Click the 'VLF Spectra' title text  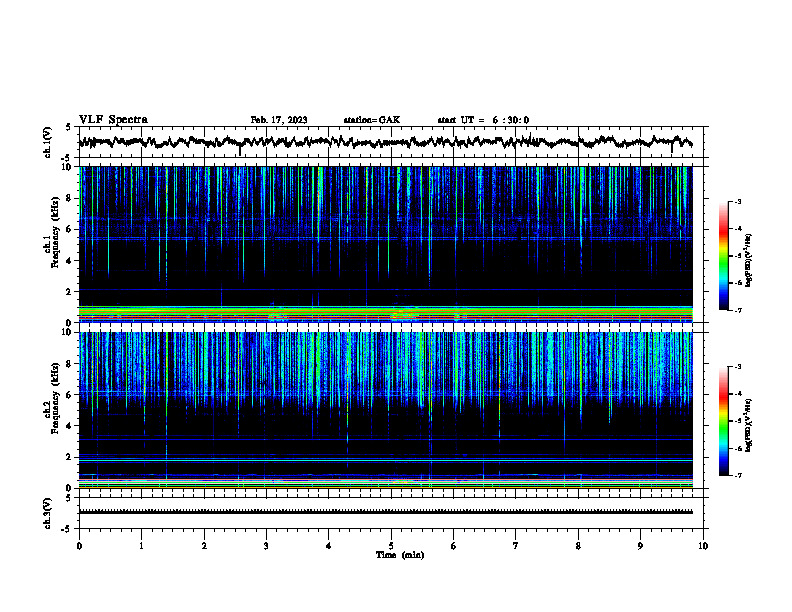coord(113,120)
